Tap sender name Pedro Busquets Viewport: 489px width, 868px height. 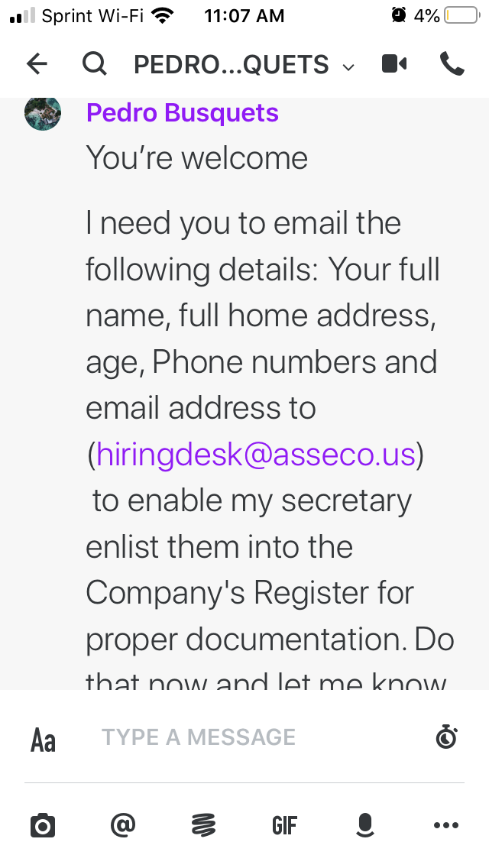pyautogui.click(x=182, y=113)
